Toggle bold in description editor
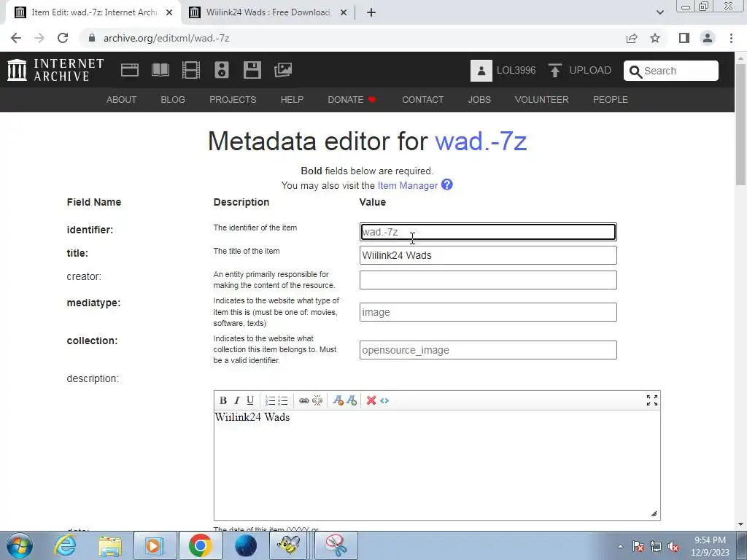Viewport: 747px width, 560px height. [223, 400]
